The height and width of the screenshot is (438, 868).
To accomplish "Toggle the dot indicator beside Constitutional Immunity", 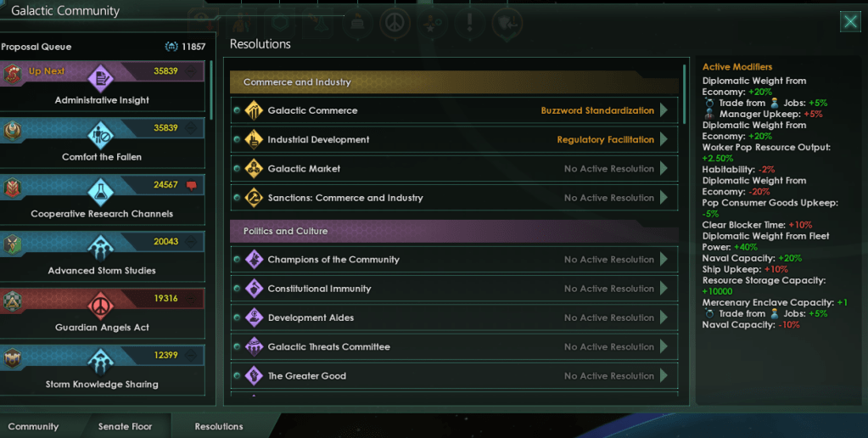I will pyautogui.click(x=238, y=289).
